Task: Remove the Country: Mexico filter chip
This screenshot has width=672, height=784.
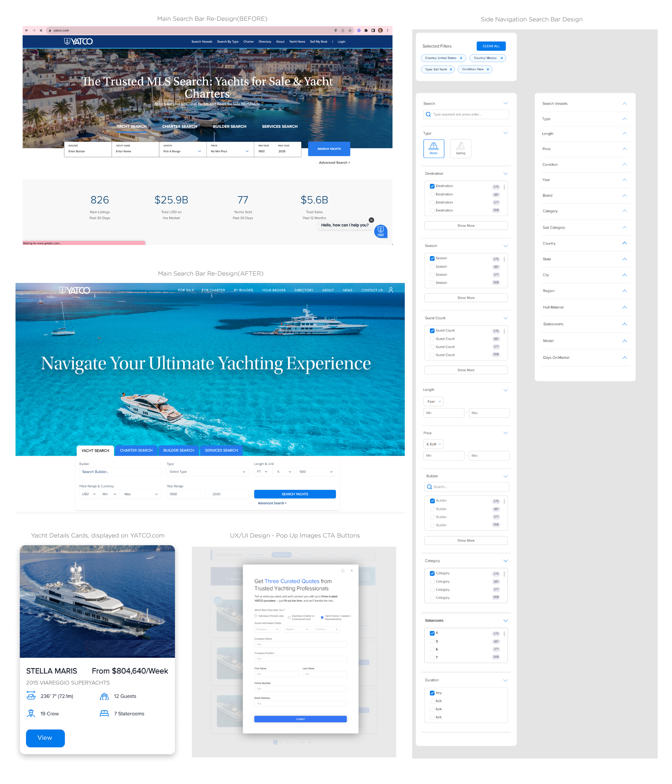Action: [502, 58]
